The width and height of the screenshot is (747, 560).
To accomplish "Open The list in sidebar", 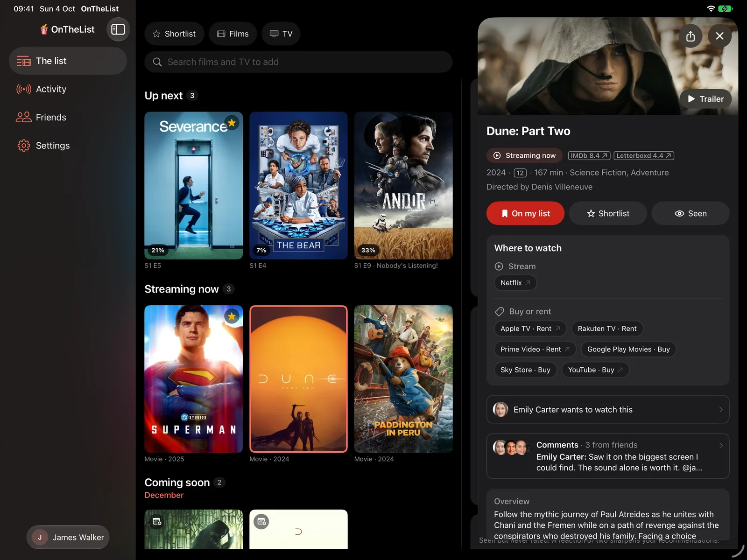I will 68,61.
